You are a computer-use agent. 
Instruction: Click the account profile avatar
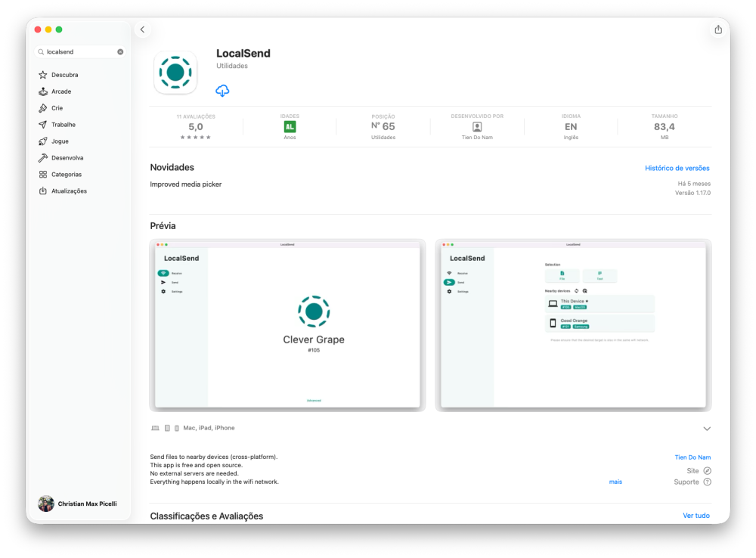click(x=46, y=504)
